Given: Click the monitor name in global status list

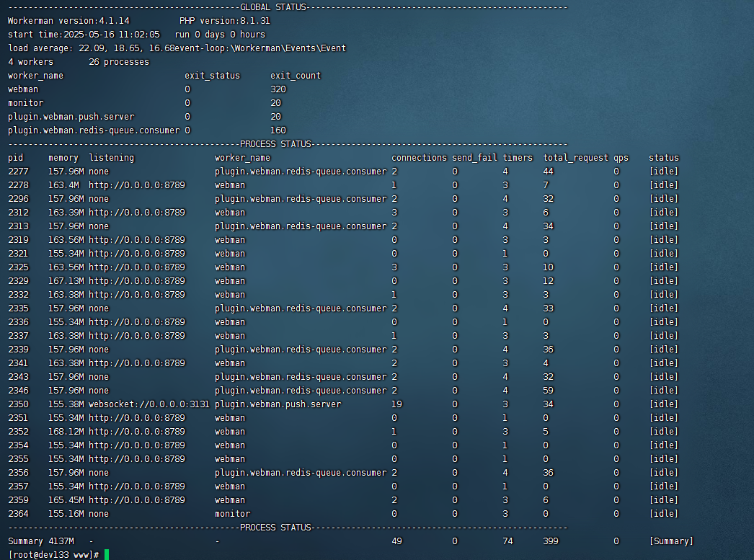Looking at the screenshot, I should click(25, 103).
